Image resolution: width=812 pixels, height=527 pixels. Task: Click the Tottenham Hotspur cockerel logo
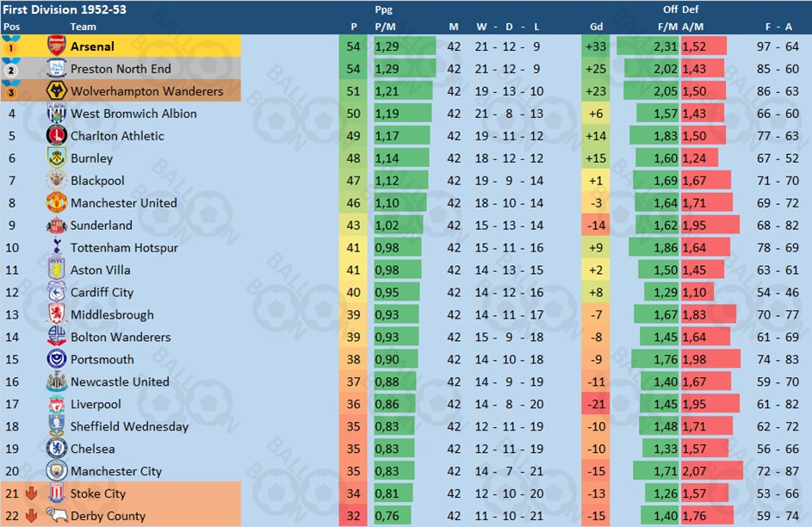(57, 247)
